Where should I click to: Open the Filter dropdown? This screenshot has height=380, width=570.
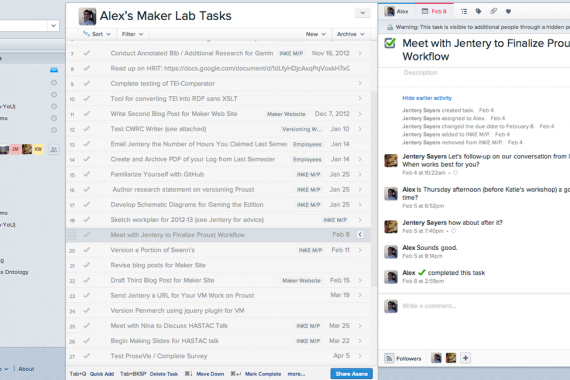coord(132,34)
